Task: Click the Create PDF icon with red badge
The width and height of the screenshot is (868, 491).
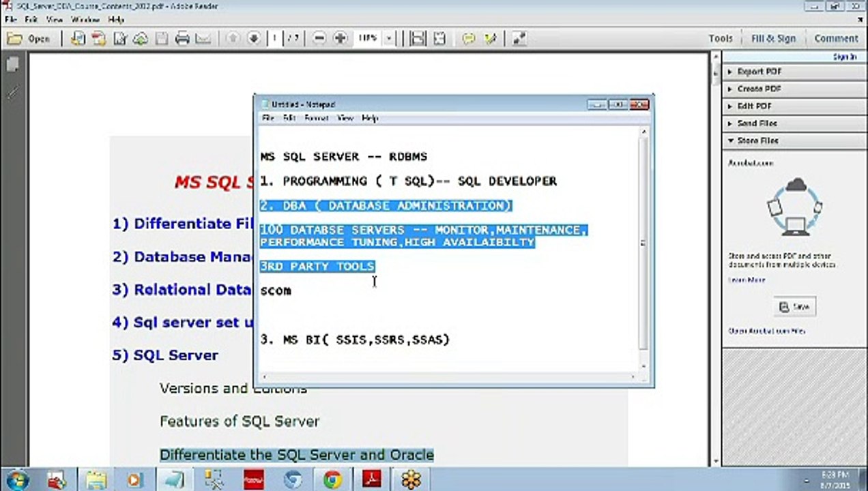Action: click(100, 39)
